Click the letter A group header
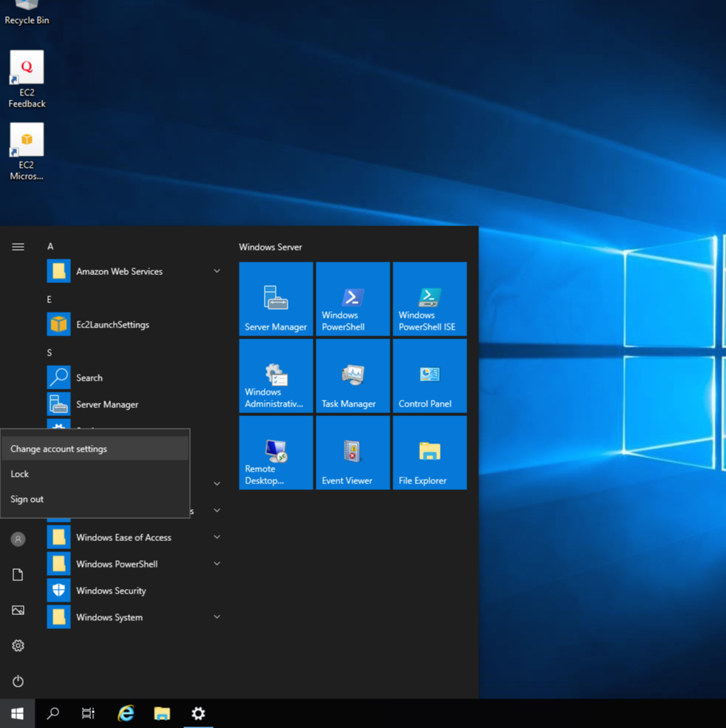This screenshot has height=728, width=726. tap(50, 247)
